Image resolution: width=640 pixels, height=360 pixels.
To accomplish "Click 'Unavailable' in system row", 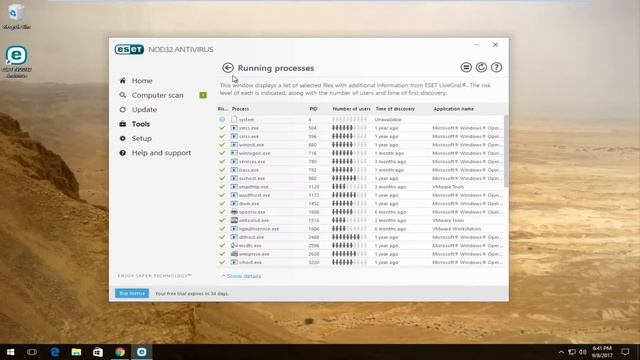I will (x=388, y=120).
